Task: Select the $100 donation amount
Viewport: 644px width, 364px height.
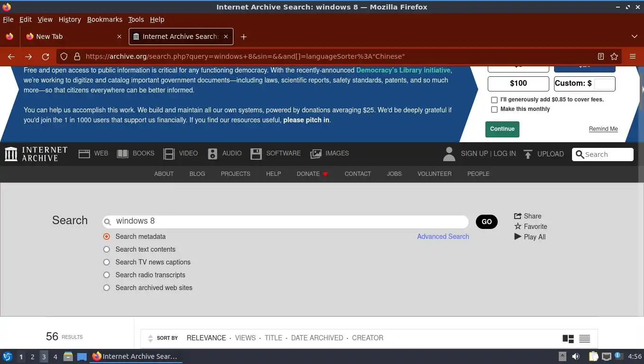Action: pos(519,83)
